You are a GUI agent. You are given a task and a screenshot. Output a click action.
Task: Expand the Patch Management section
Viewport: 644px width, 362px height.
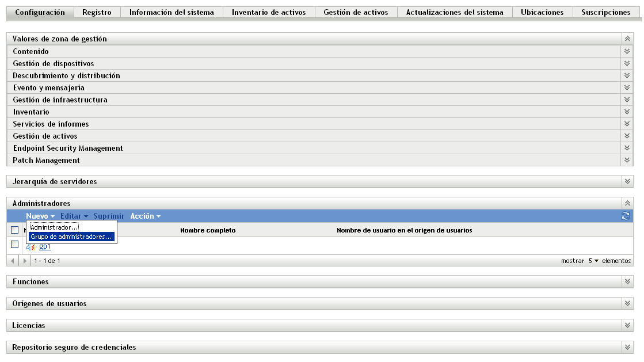627,160
